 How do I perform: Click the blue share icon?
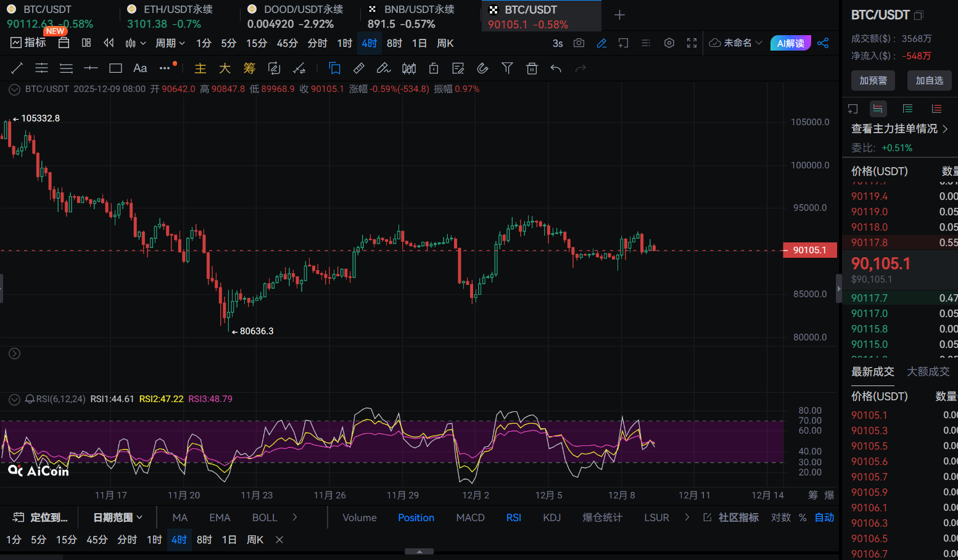point(823,43)
